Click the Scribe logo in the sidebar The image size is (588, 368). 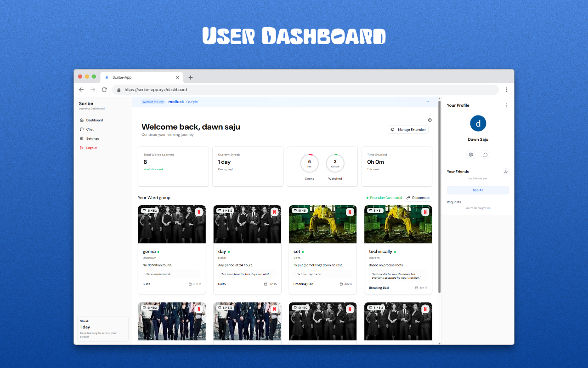pyautogui.click(x=86, y=103)
